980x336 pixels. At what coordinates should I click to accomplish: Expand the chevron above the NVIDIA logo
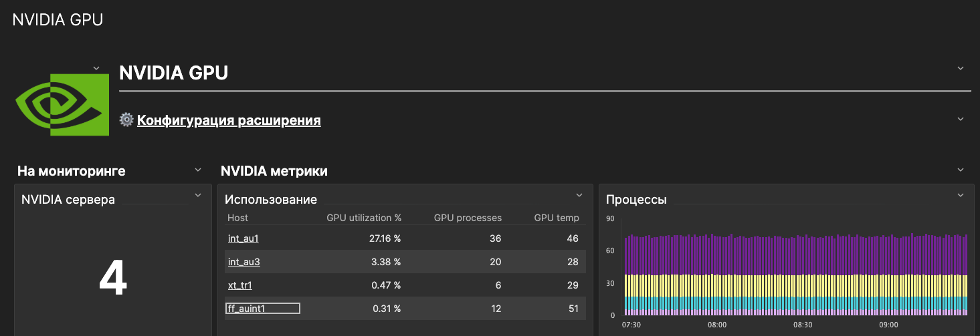[x=96, y=68]
